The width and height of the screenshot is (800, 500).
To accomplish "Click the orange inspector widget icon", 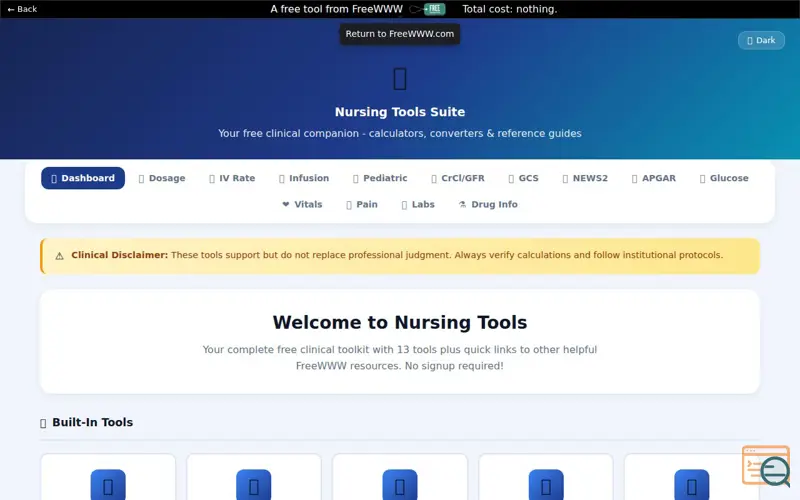I will pos(766,465).
